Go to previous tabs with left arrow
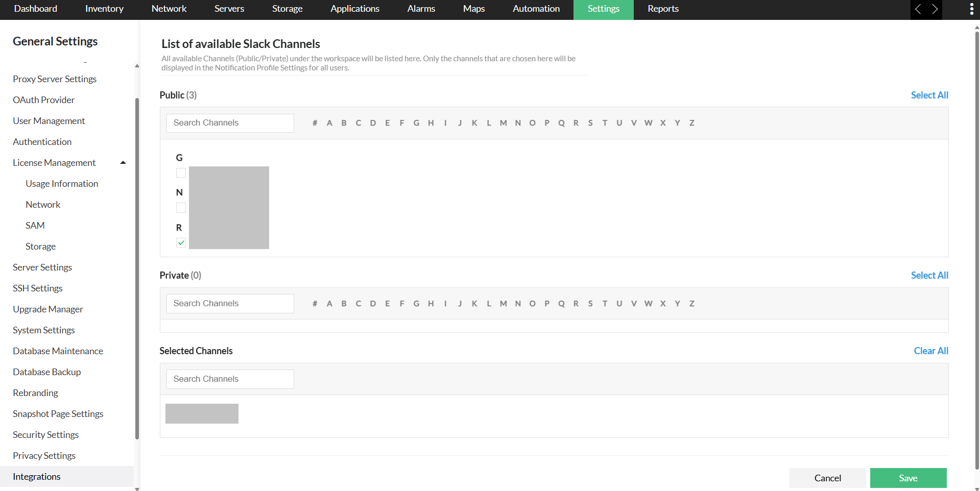This screenshot has width=980, height=491. (x=918, y=9)
